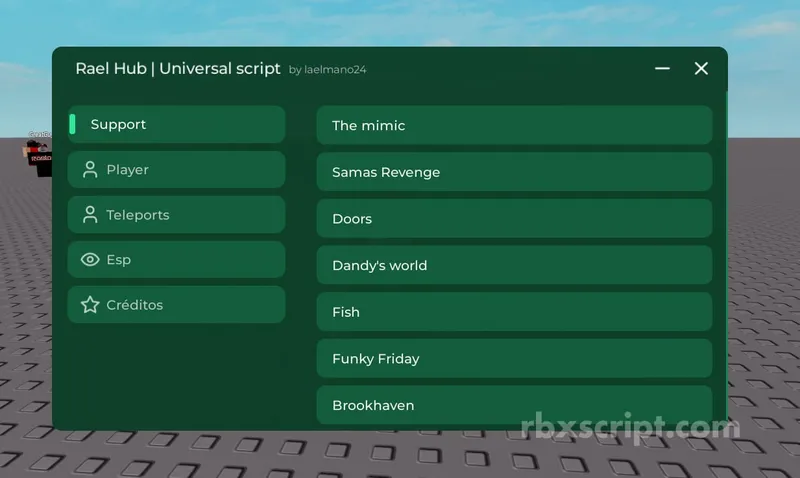Go to the Créditos tab
The width and height of the screenshot is (800, 478).
tap(177, 305)
